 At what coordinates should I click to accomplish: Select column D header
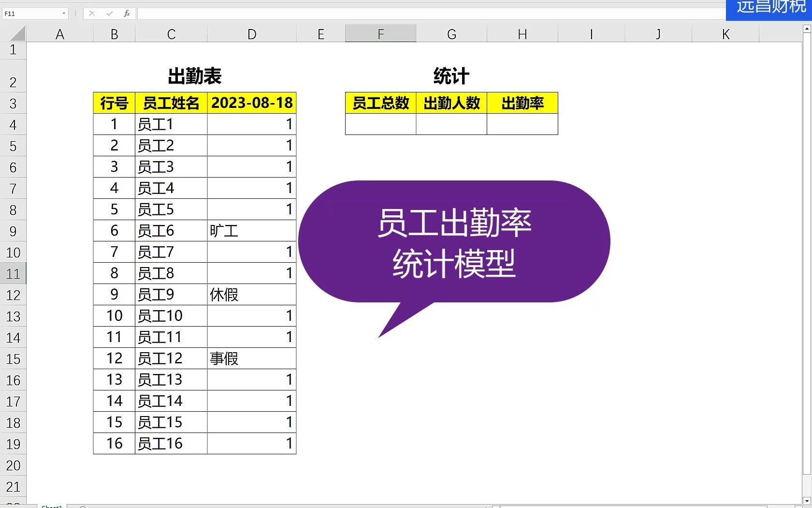252,34
